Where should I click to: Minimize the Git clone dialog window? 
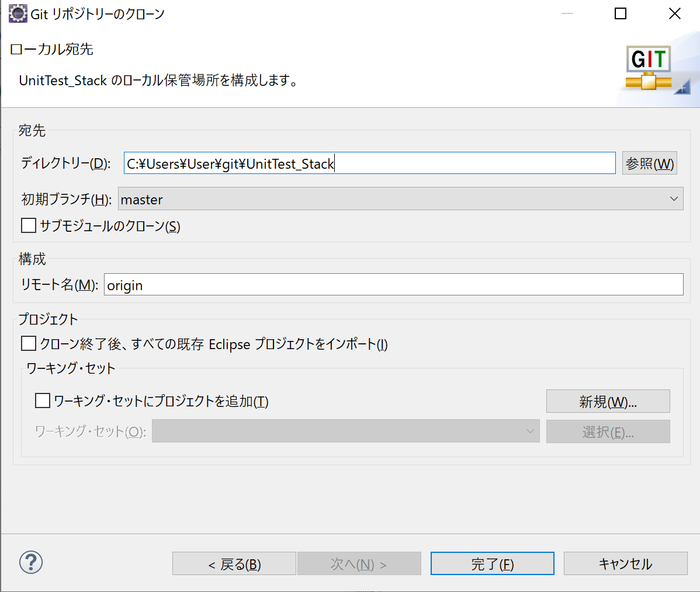pos(567,13)
